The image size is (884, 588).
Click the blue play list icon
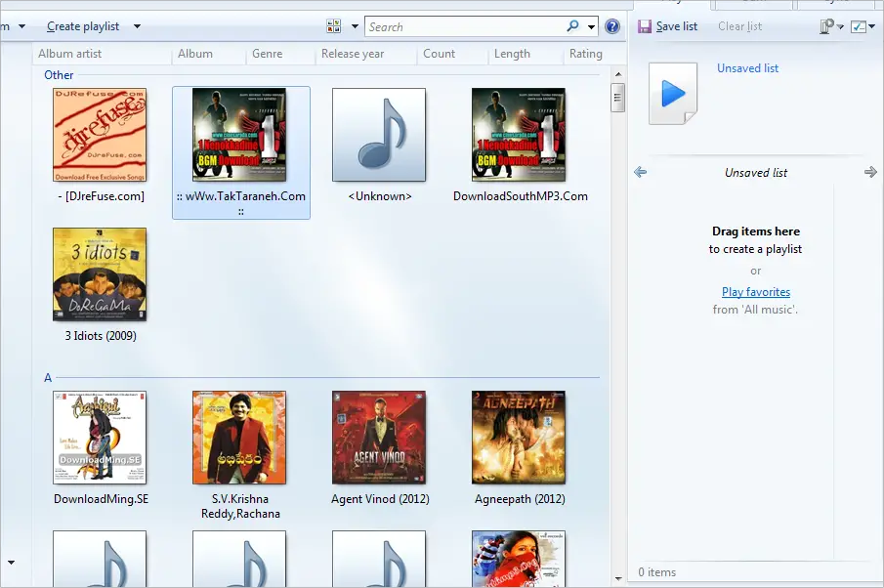[x=673, y=93]
